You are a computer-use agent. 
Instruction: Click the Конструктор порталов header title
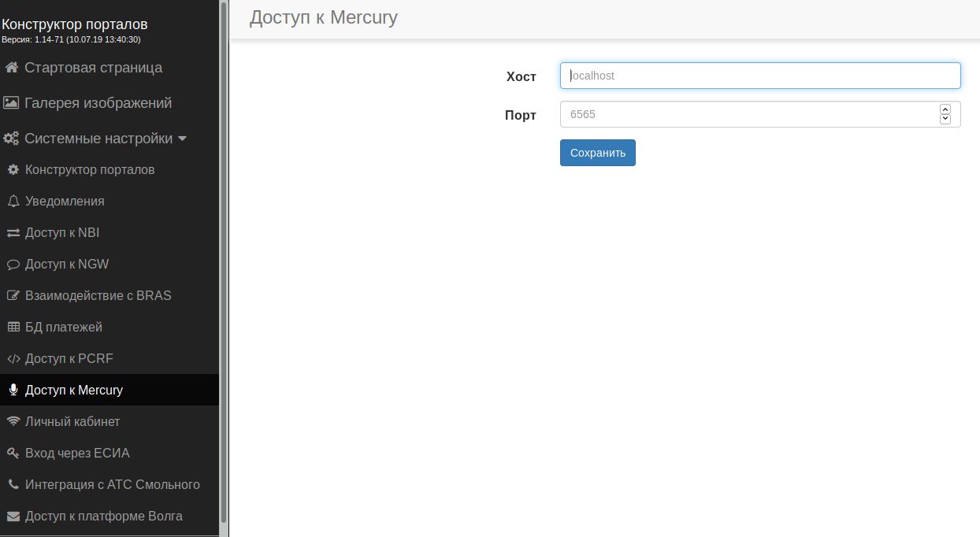(x=75, y=24)
